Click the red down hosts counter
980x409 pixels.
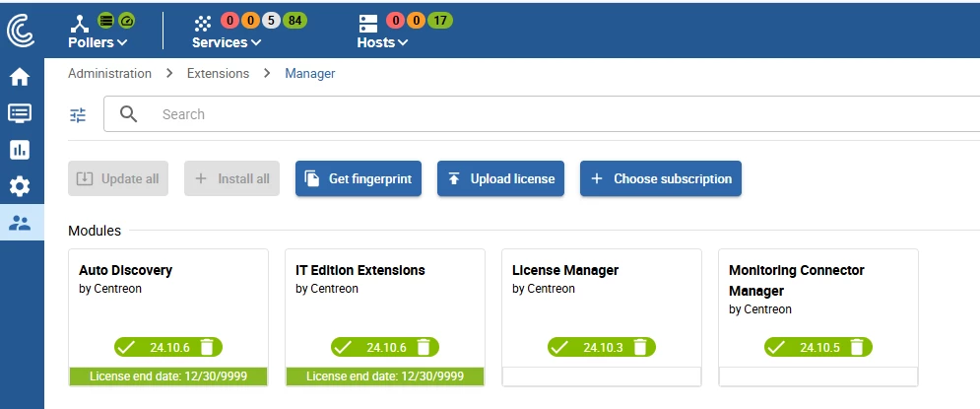tap(396, 21)
